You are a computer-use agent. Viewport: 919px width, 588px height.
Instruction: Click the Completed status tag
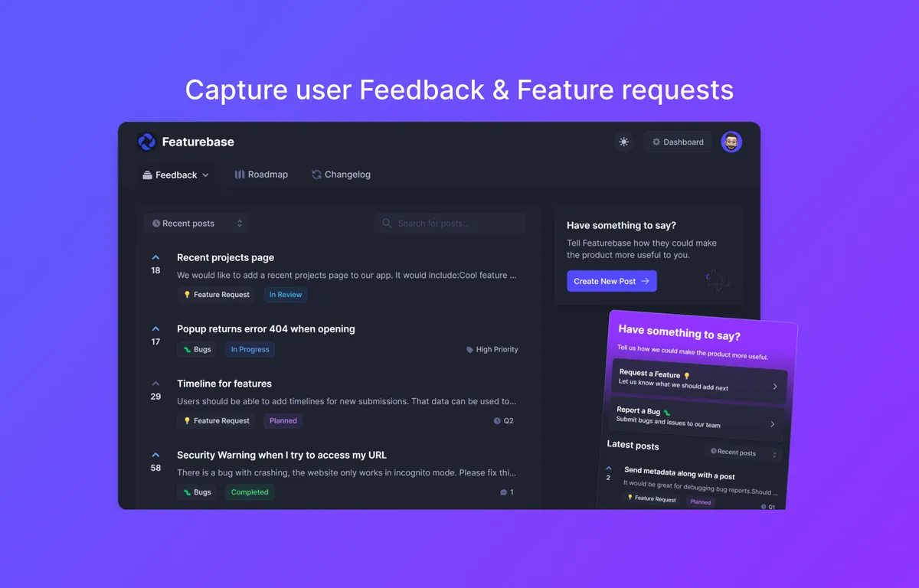coord(250,492)
